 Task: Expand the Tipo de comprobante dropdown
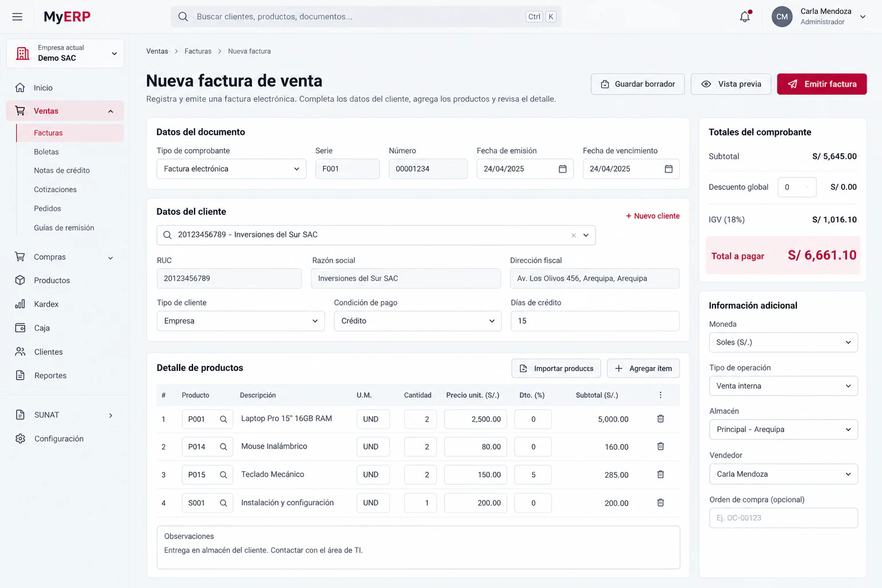pos(231,169)
